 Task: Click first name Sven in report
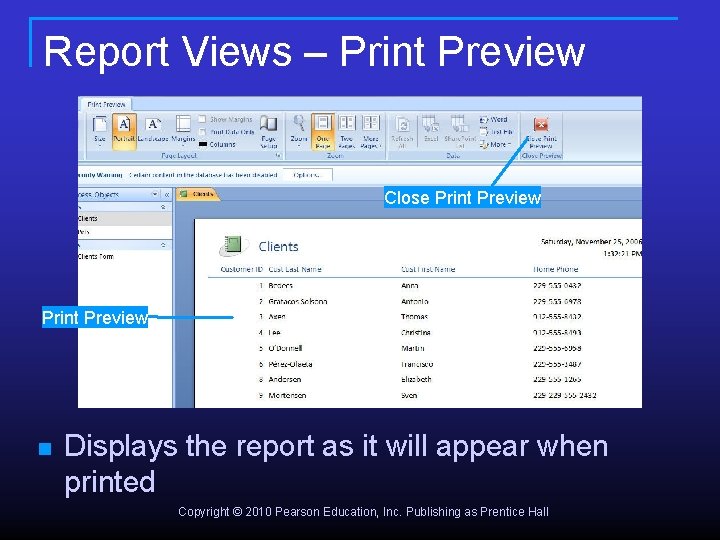click(x=409, y=395)
